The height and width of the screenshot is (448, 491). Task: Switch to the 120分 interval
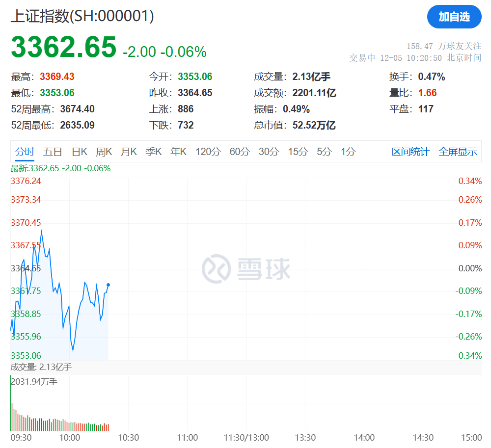tap(208, 152)
